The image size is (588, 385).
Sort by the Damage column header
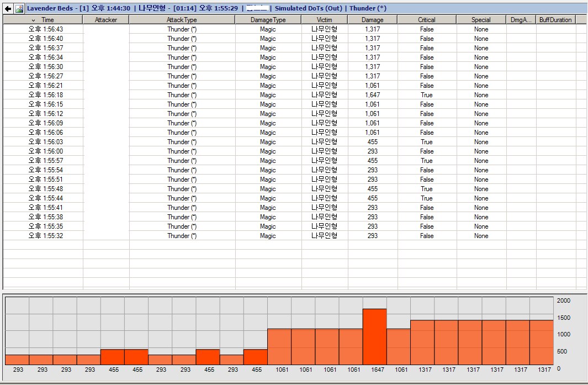click(372, 20)
